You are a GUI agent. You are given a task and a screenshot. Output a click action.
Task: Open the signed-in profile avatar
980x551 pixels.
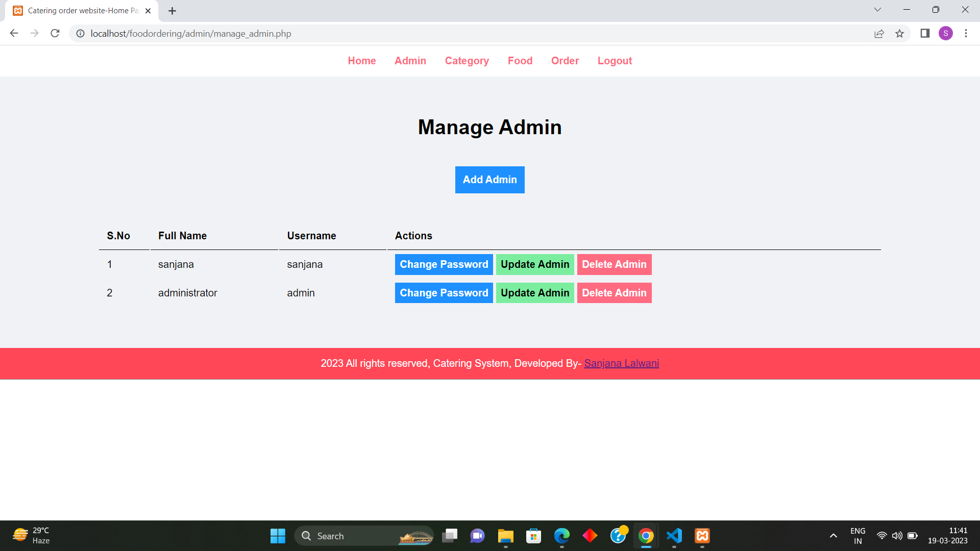tap(946, 33)
